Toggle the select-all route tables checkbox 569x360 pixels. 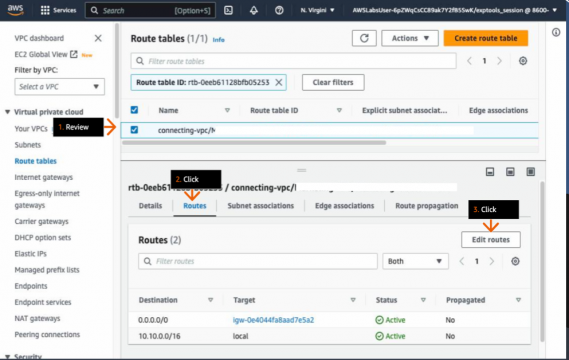[134, 110]
